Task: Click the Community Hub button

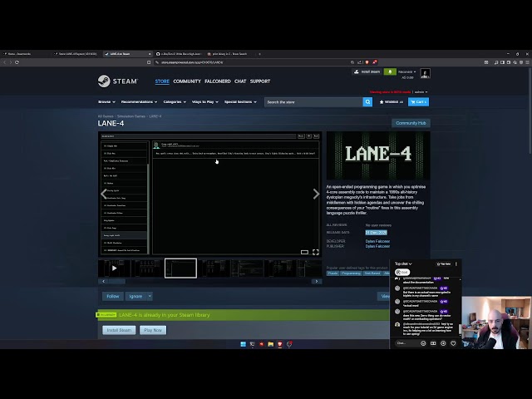Action: tap(411, 123)
